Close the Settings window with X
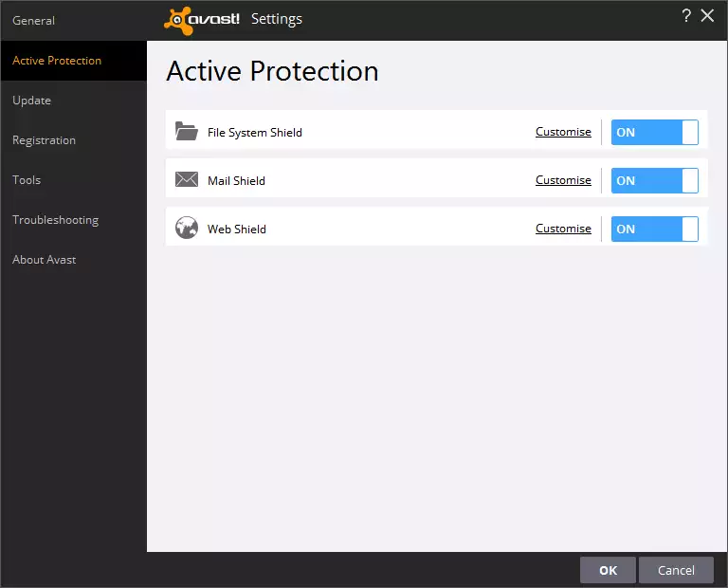 pyautogui.click(x=707, y=16)
